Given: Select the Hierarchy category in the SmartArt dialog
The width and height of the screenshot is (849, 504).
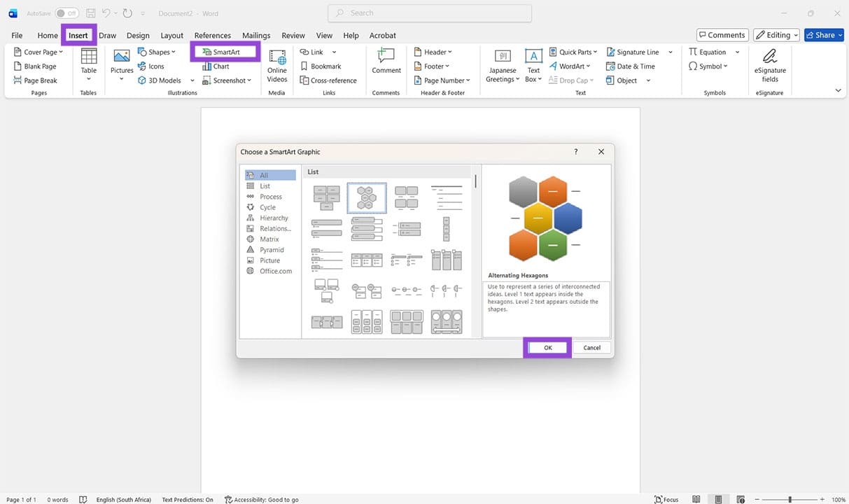Looking at the screenshot, I should pyautogui.click(x=272, y=218).
